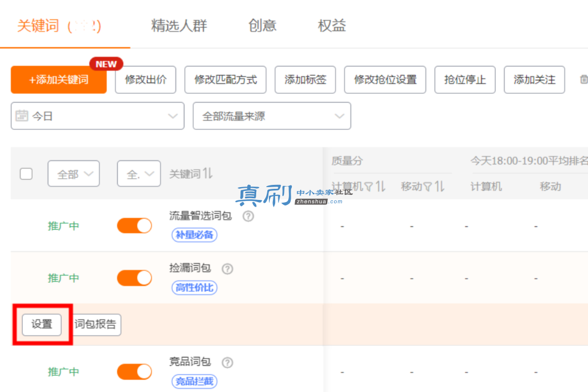Screen dimensions: 588x392
Task: Click the 质量分 column header
Action: click(x=347, y=161)
